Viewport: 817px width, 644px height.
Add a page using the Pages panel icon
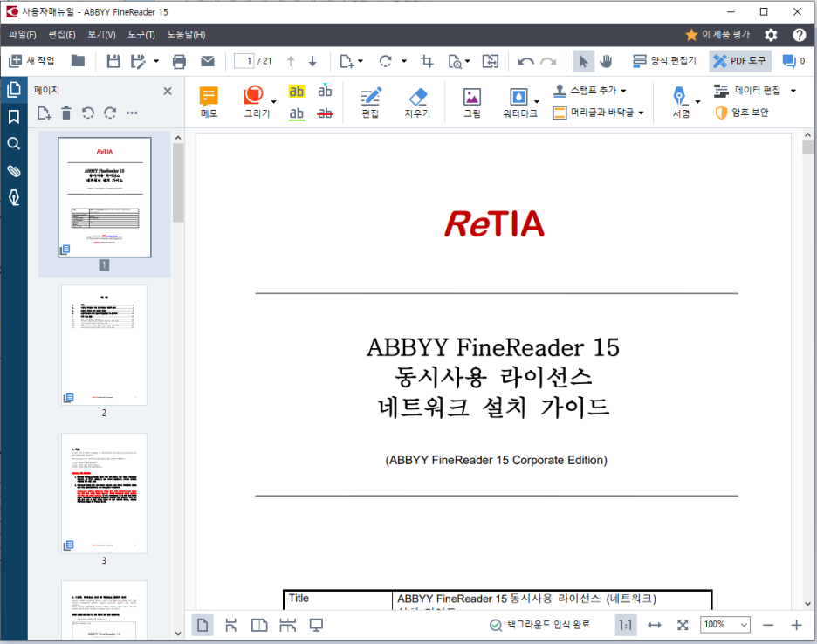pyautogui.click(x=45, y=113)
